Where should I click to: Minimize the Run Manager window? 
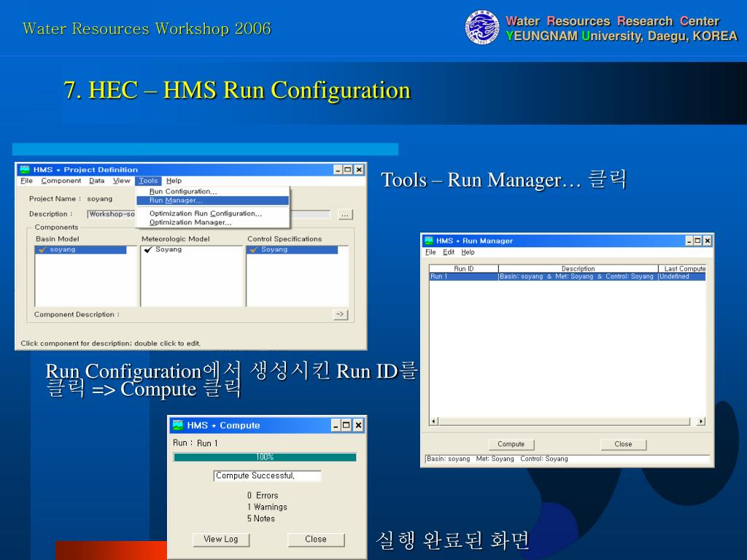[x=689, y=241]
